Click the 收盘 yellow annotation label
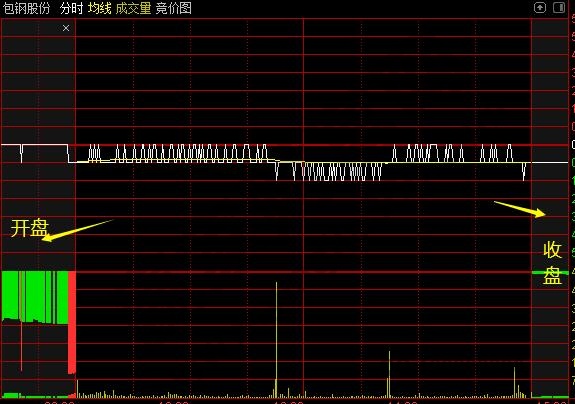 [x=552, y=263]
